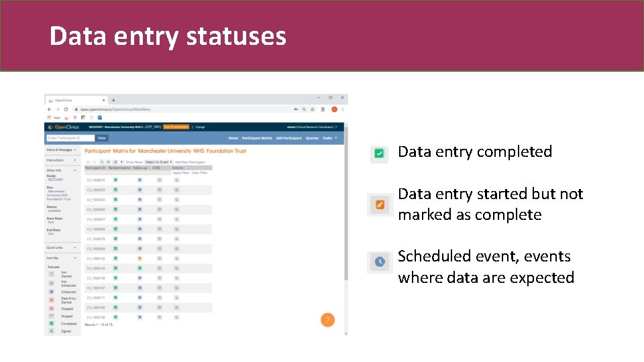Bookmark this page with the star icon
Screen dimensions: 644x362
pyautogui.click(x=313, y=109)
